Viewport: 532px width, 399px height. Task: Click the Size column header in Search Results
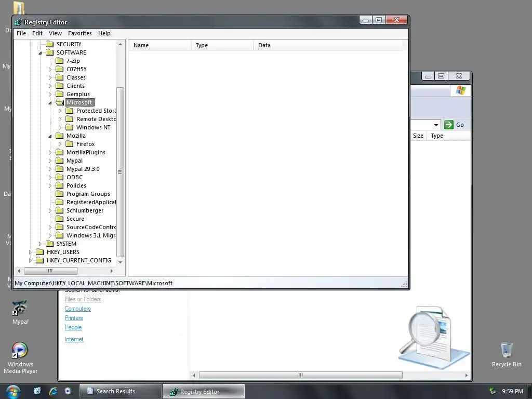point(418,136)
